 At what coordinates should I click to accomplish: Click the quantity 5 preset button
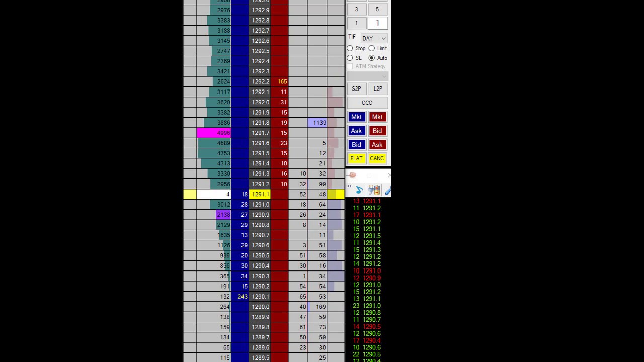[x=377, y=9]
